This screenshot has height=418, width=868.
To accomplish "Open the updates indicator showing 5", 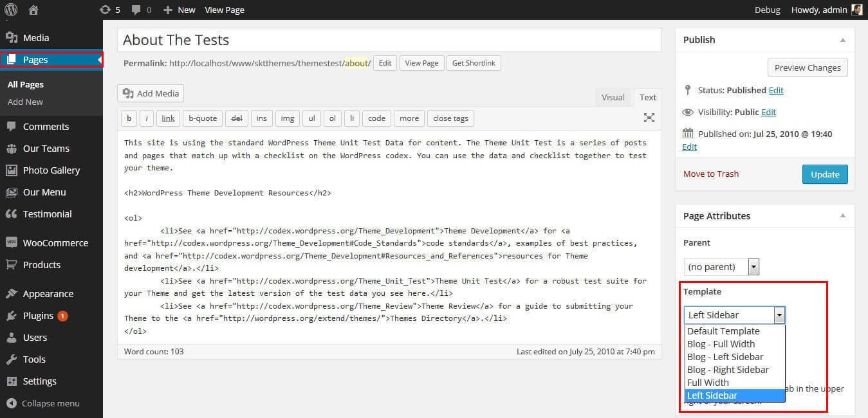I will 110,10.
